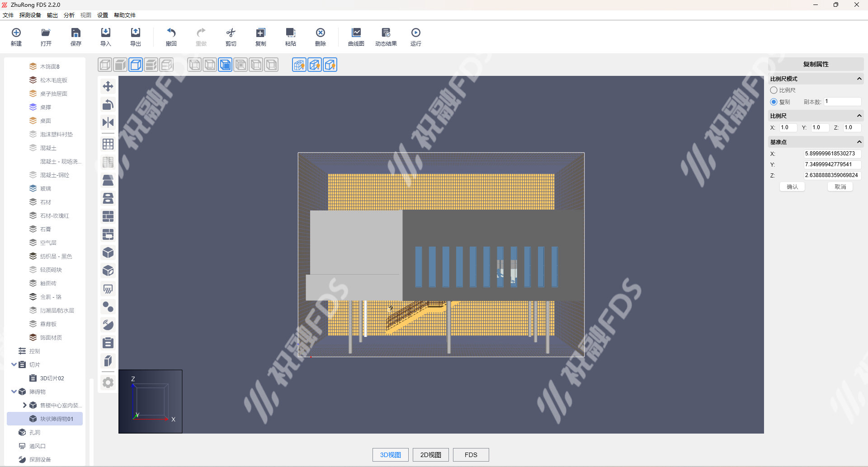868x467 pixels.
Task: Switch to the 2D视图 tab
Action: pyautogui.click(x=431, y=455)
